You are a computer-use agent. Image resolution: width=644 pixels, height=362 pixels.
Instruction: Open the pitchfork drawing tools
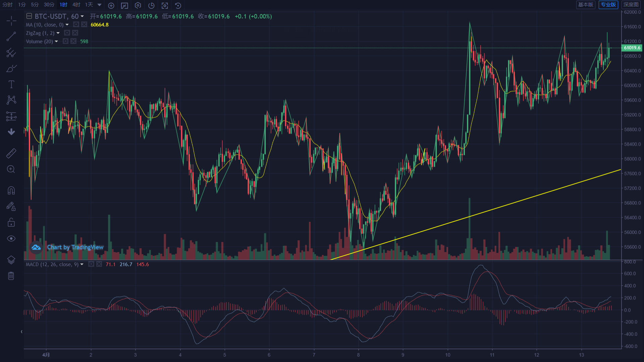click(11, 53)
